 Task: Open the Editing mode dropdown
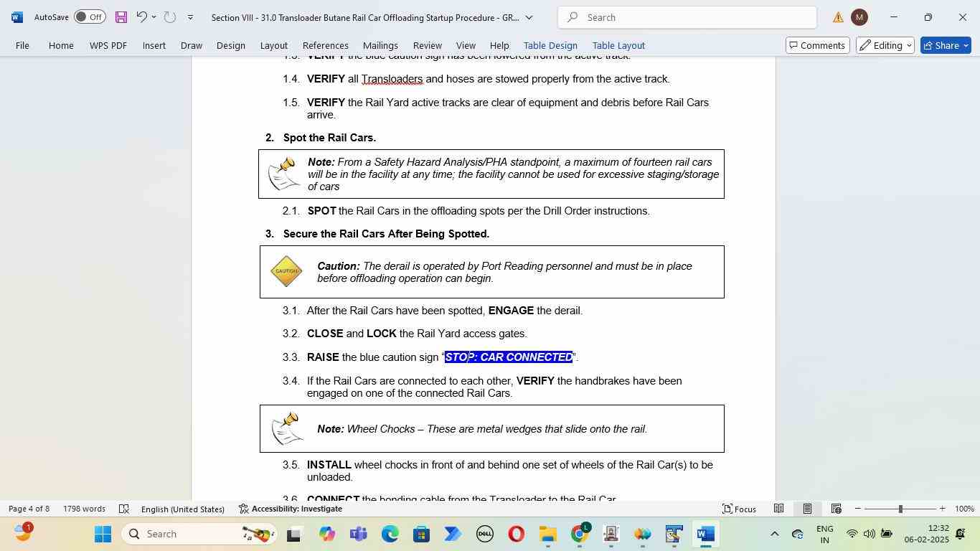887,45
